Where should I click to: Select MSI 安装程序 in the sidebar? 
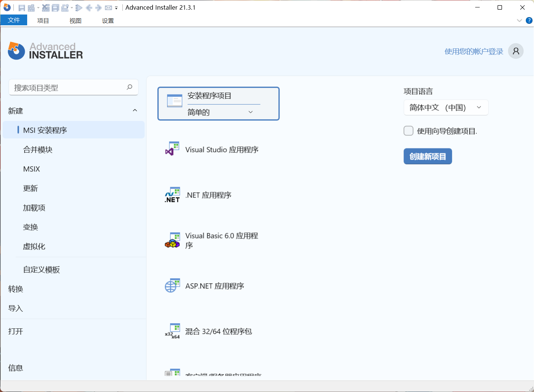(x=74, y=130)
